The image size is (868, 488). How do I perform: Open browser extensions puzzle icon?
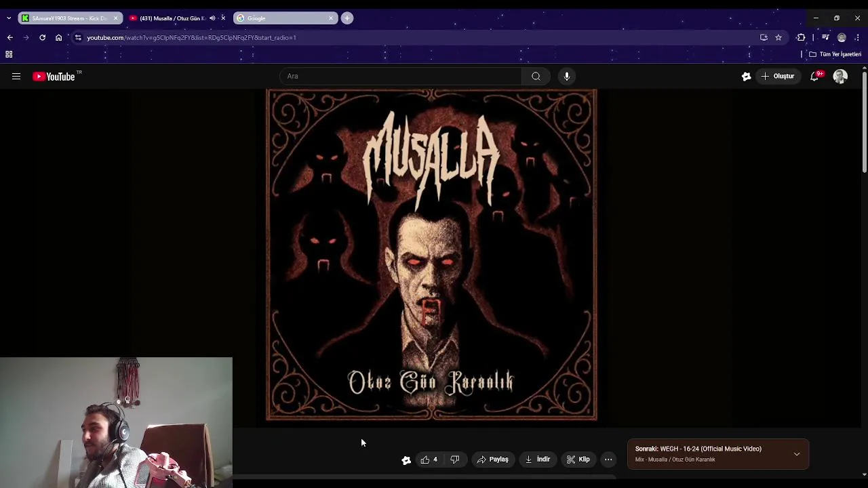tap(801, 37)
